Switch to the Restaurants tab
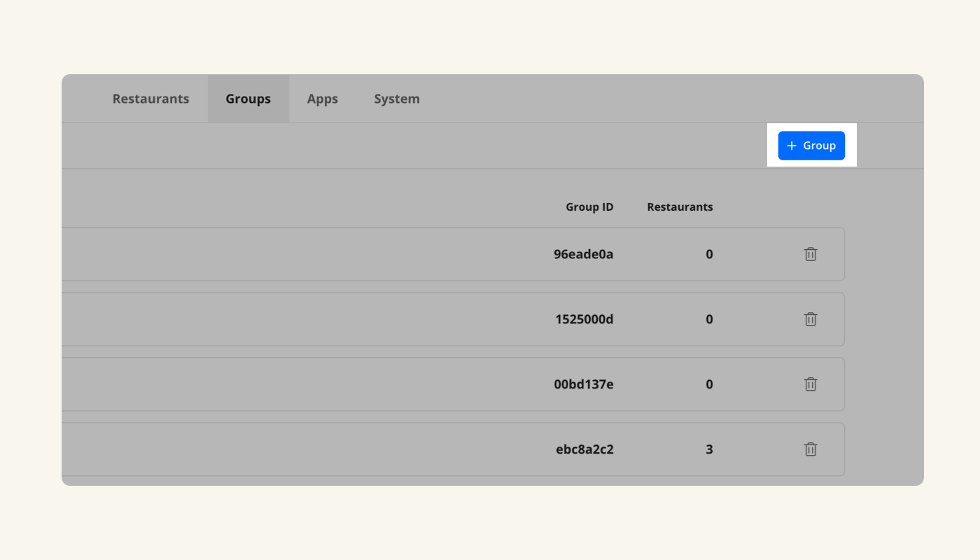This screenshot has height=560, width=980. point(150,99)
